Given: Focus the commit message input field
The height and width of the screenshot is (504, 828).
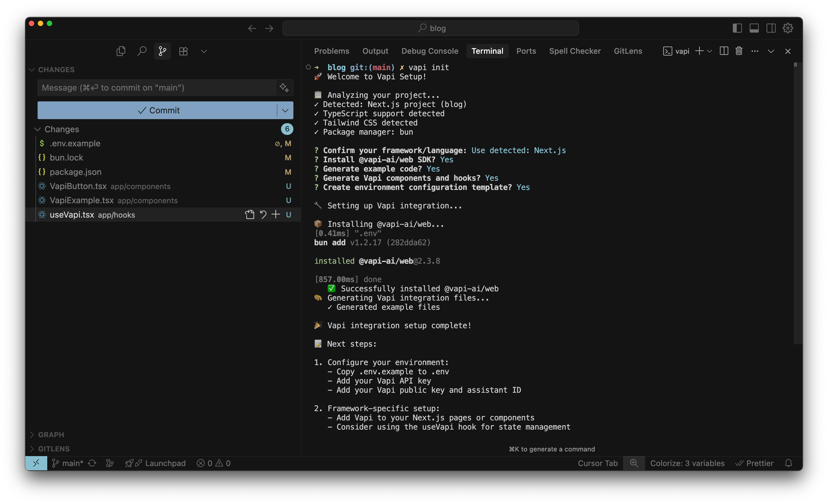Looking at the screenshot, I should click(x=157, y=88).
